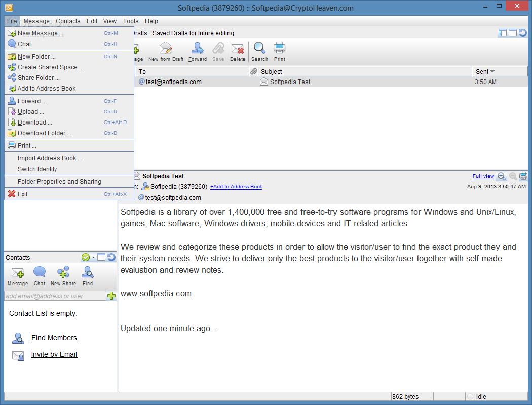Maximize the Contacts panel via window icon
532x405 pixels.
101,257
